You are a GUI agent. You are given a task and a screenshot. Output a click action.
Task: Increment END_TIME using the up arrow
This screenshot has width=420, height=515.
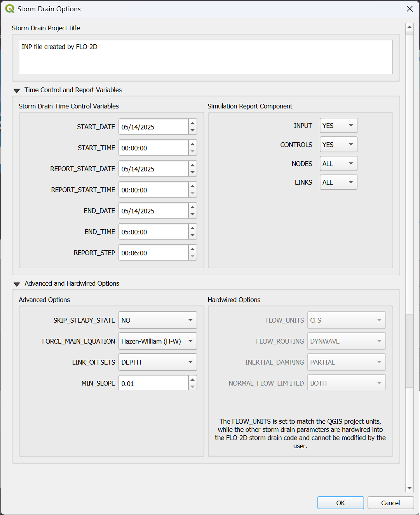pos(192,228)
